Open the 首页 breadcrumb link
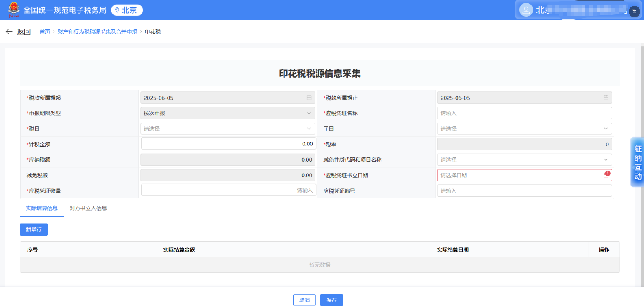 [45, 31]
